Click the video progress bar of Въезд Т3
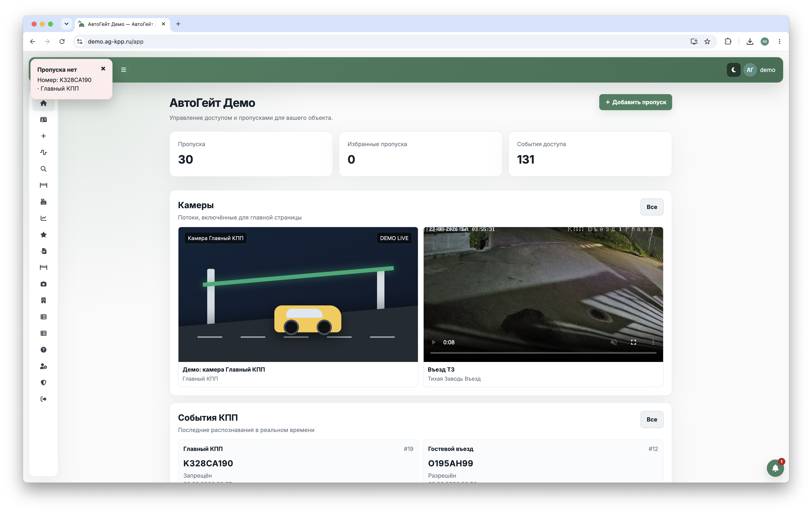 pyautogui.click(x=543, y=353)
